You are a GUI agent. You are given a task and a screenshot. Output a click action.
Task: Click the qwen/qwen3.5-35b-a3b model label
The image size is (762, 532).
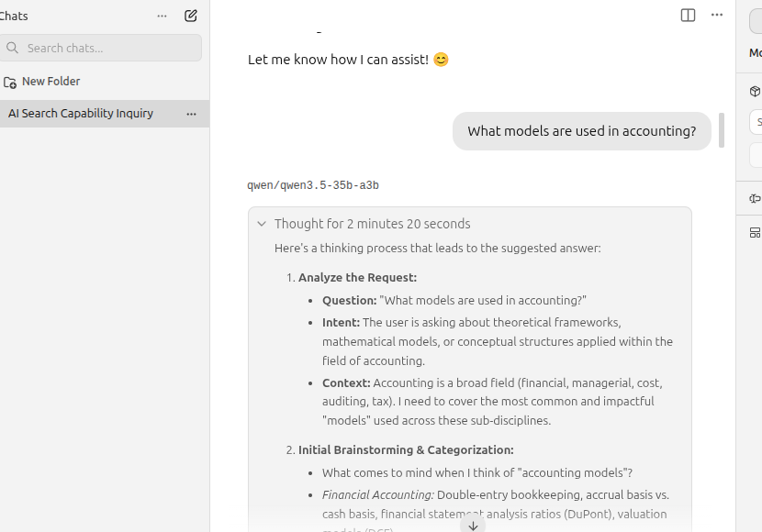[x=313, y=185]
